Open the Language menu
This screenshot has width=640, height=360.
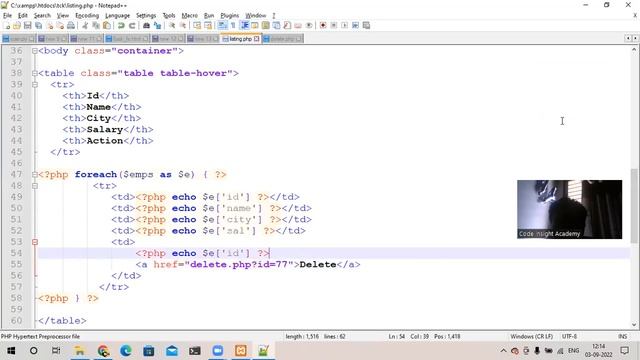tap(117, 16)
